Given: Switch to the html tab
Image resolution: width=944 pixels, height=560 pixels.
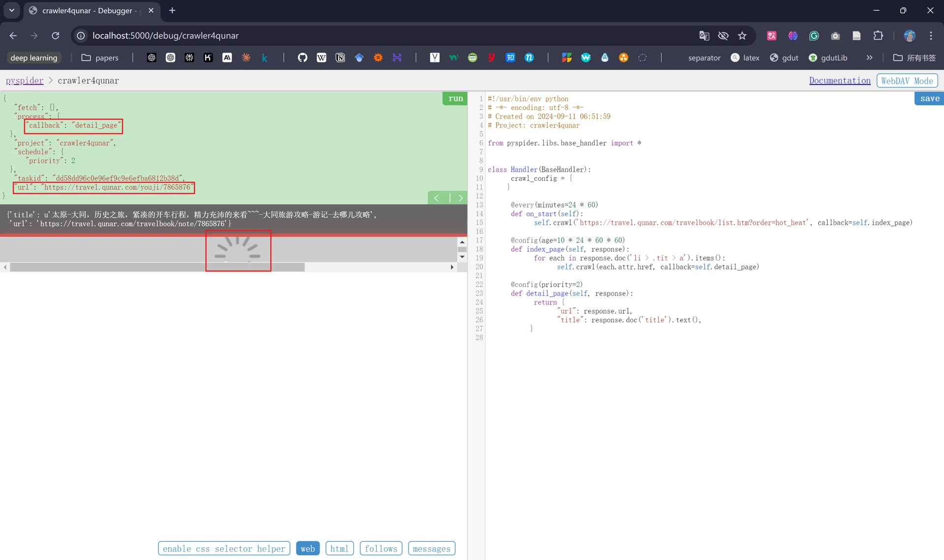Looking at the screenshot, I should click(339, 548).
